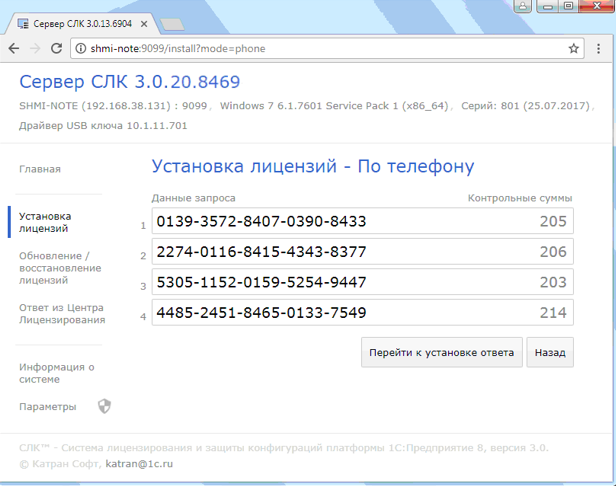Click the Данные запроса label

point(193,198)
